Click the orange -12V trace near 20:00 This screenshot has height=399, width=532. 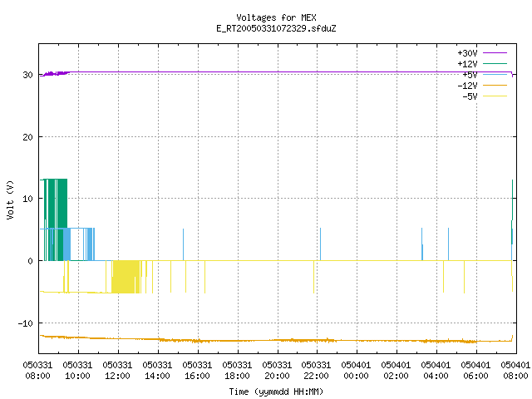[x=278, y=340]
